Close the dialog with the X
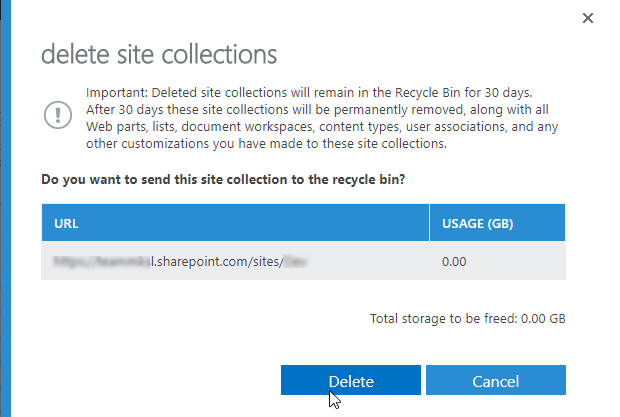The image size is (620, 417). click(588, 18)
